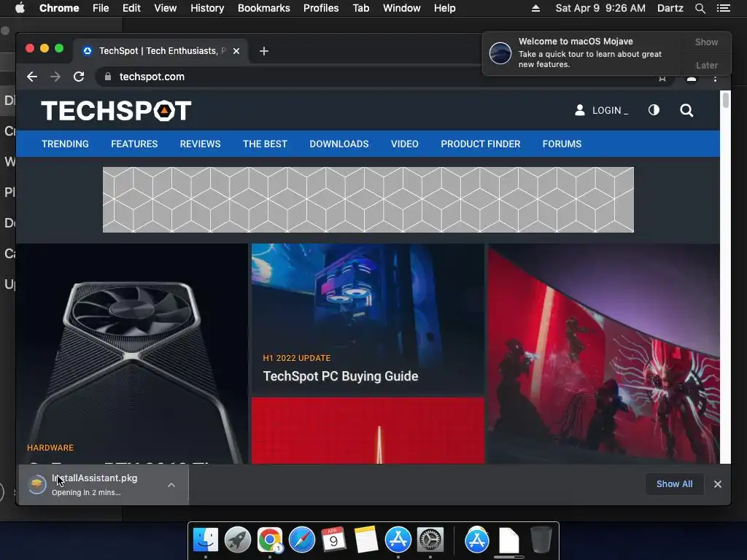Click the page vertical scrollbar thumb
Viewport: 747px width, 560px height.
tap(726, 101)
